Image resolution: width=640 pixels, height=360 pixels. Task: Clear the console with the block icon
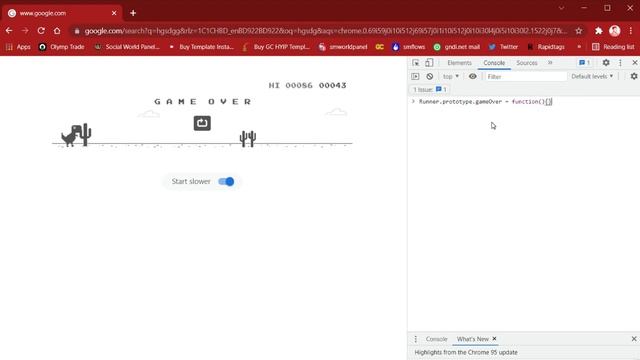[429, 76]
